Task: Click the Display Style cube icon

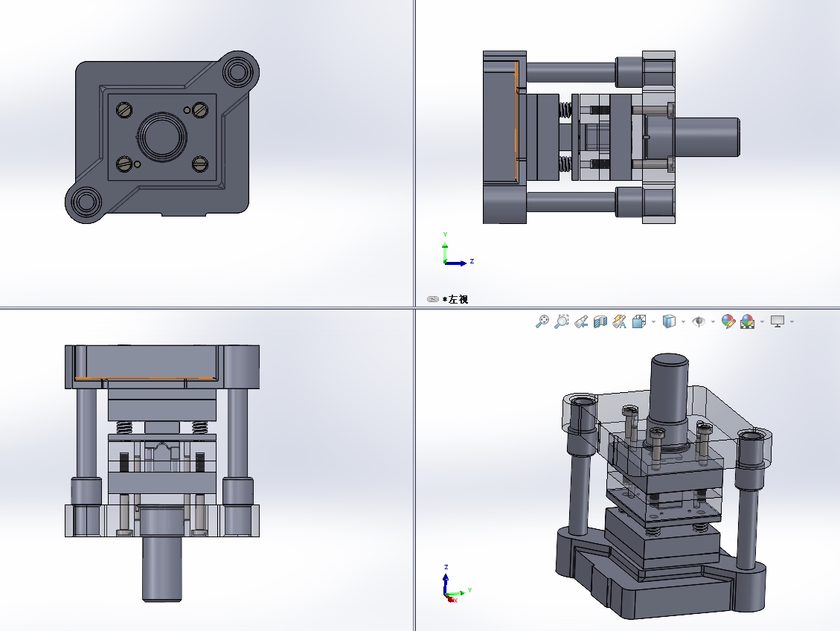Action: pyautogui.click(x=669, y=321)
